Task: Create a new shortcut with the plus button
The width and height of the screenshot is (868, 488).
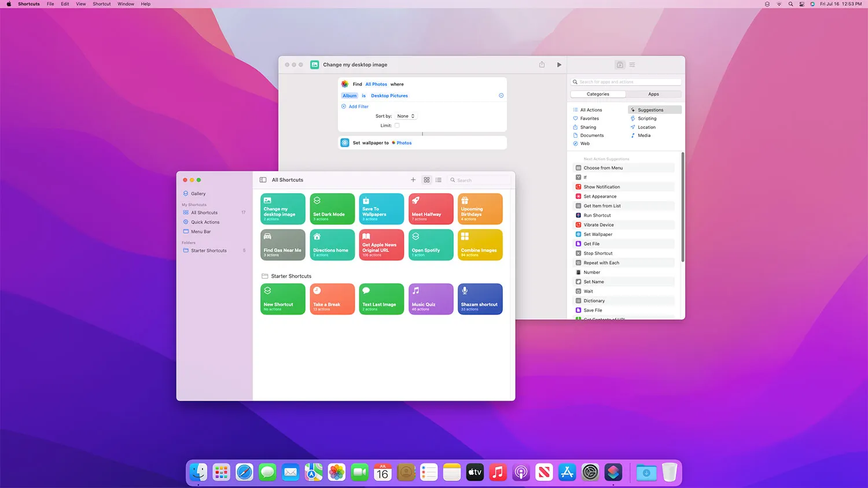Action: click(413, 180)
